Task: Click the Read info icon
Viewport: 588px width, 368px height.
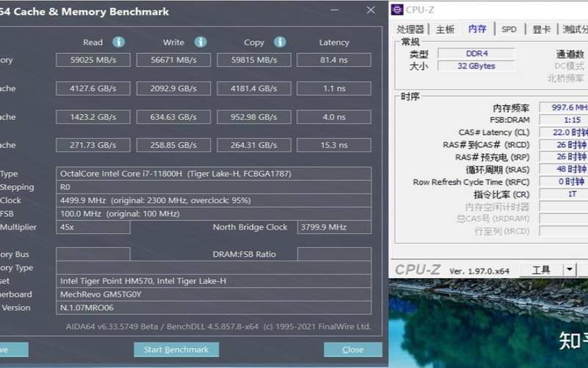Action: tap(119, 42)
